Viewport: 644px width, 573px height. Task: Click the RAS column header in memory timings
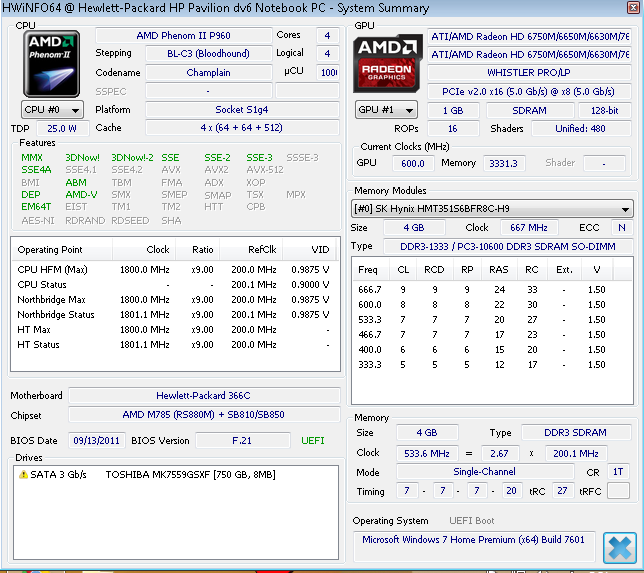499,270
